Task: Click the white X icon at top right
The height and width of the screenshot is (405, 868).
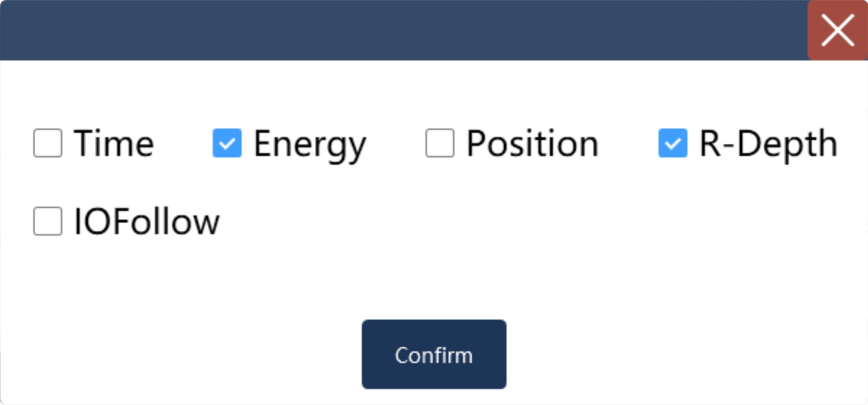Action: tap(837, 30)
